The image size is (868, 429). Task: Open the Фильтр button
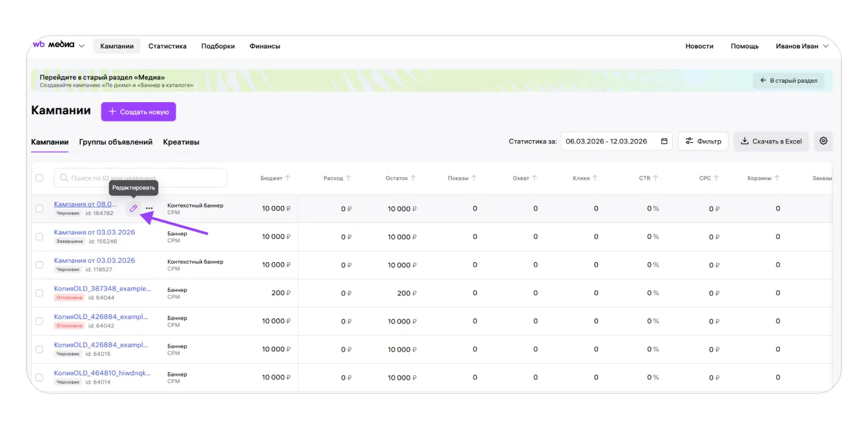pyautogui.click(x=703, y=141)
